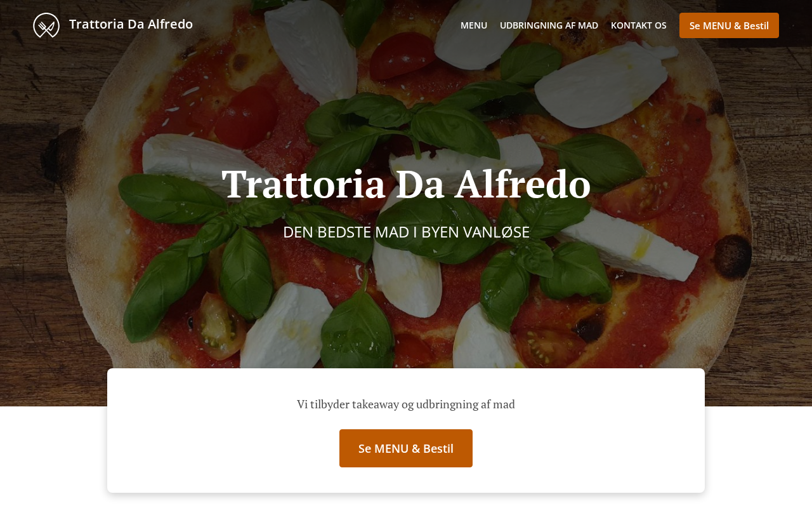The image size is (812, 508).
Task: Select the KONTAKT OS navigation link
Action: coord(639,25)
